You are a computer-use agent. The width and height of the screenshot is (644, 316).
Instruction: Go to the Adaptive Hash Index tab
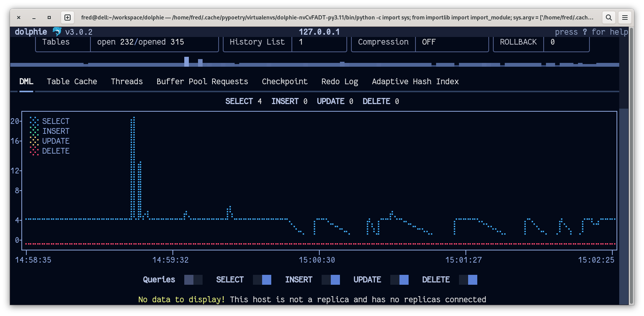tap(415, 82)
